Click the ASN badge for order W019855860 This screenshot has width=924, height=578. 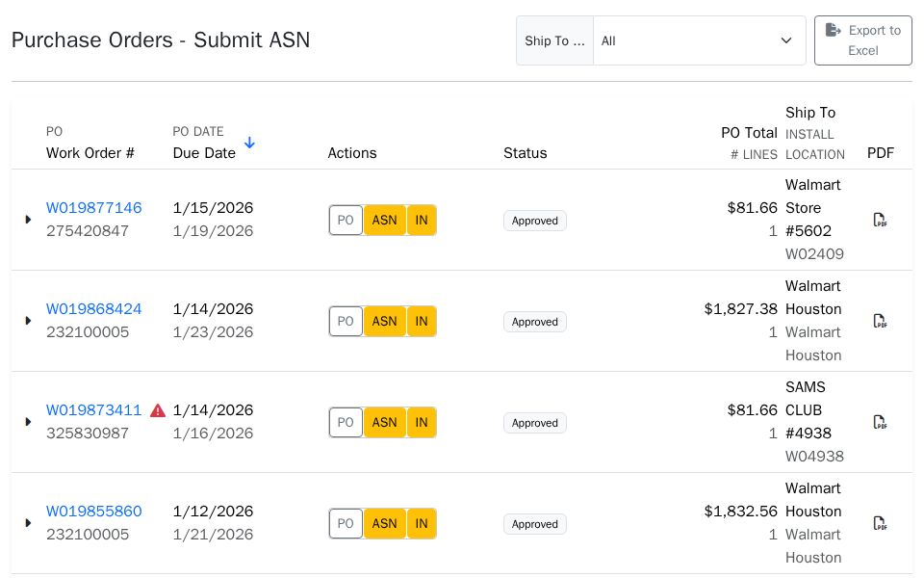[384, 523]
